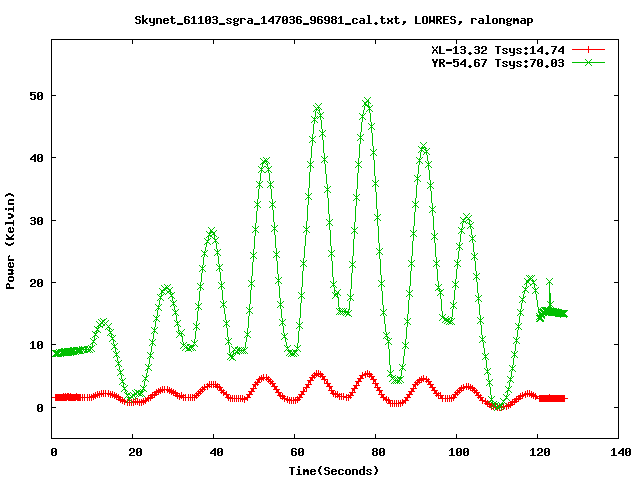Click the green peak near 92 seconds

[424, 147]
